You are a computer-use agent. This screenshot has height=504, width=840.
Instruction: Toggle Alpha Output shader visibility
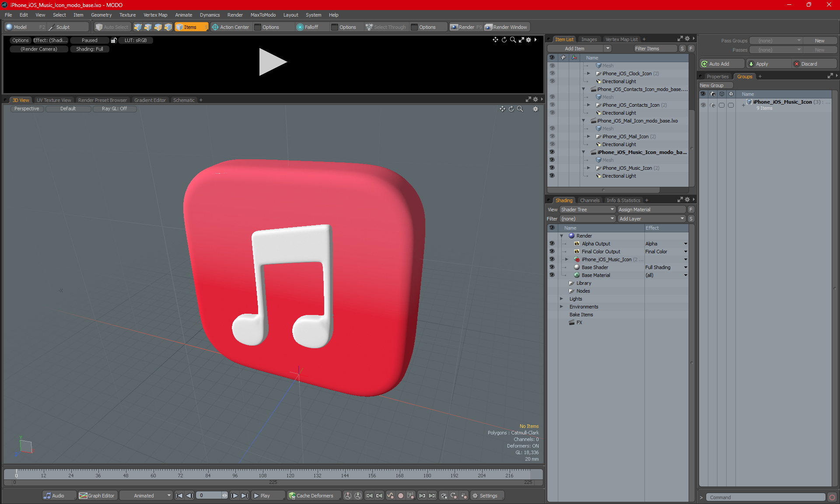point(552,244)
